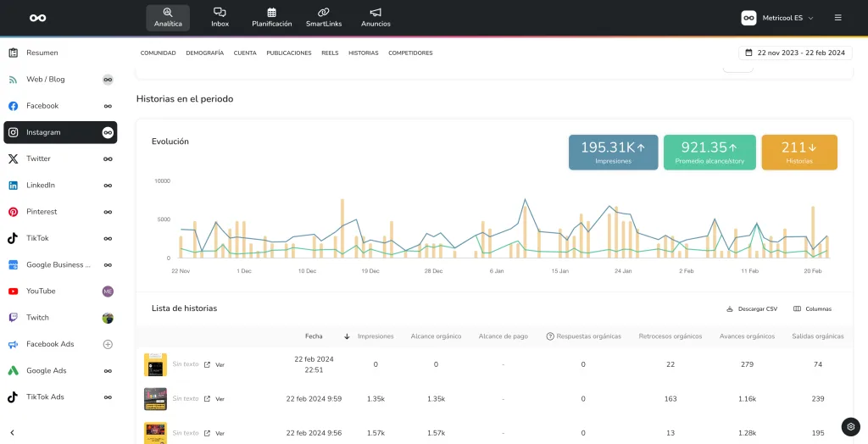Click LinkedIn connected infinity badge
The image size is (868, 444).
pos(108,186)
